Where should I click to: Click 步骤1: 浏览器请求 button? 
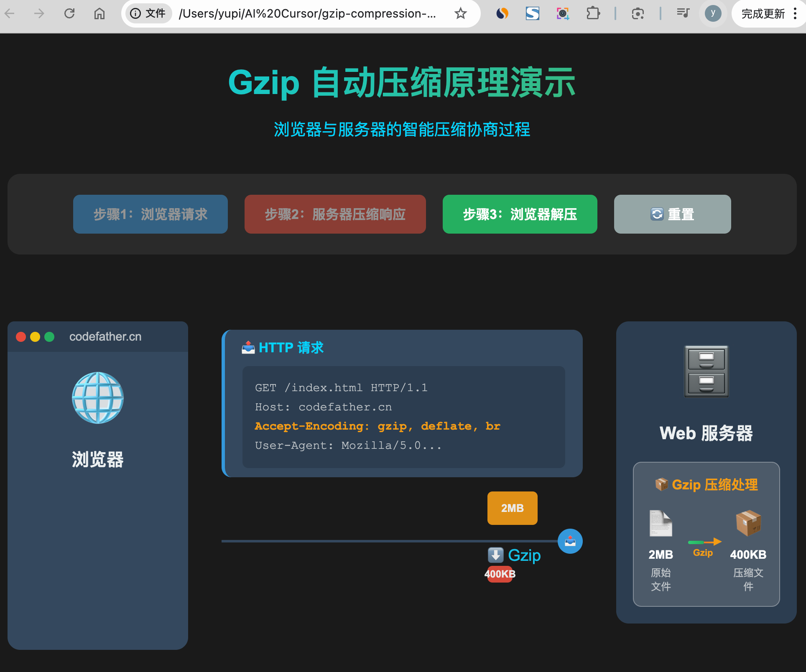click(150, 214)
